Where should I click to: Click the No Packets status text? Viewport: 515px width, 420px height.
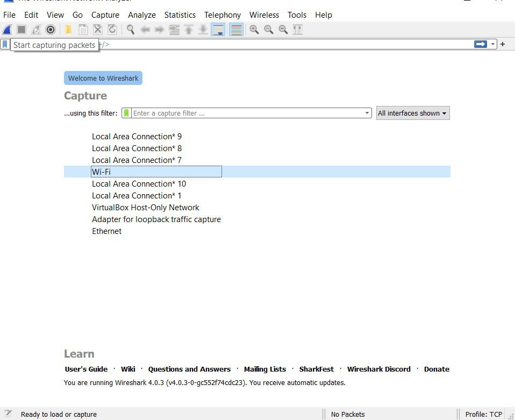click(x=348, y=415)
